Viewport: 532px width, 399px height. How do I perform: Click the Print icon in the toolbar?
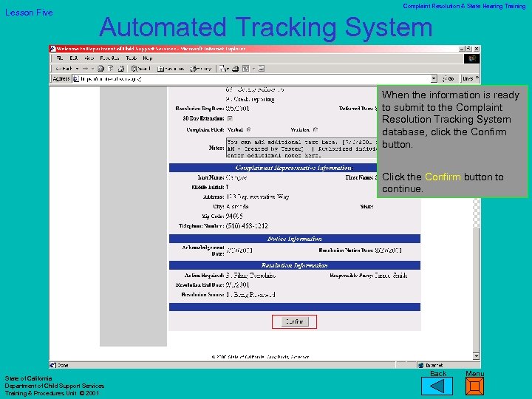click(x=236, y=69)
